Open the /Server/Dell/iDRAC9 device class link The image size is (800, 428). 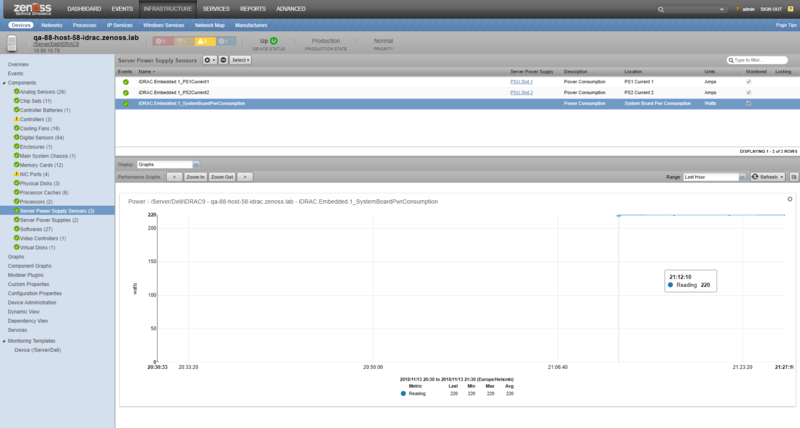[x=56, y=44]
